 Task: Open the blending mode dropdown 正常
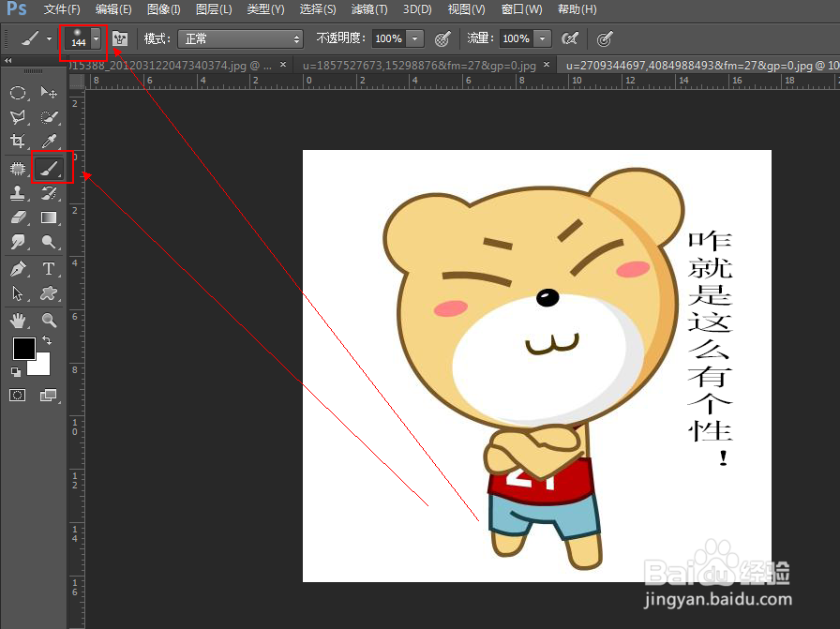tap(241, 38)
